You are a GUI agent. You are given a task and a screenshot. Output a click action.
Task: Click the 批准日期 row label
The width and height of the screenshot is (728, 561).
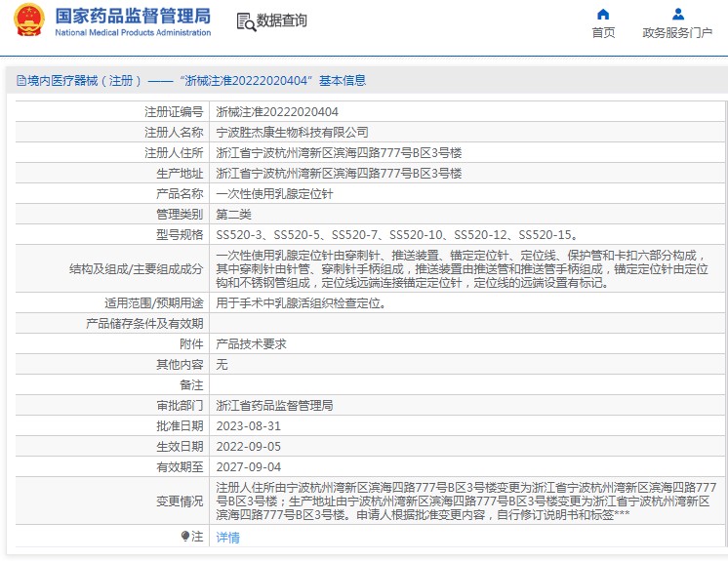(180, 426)
